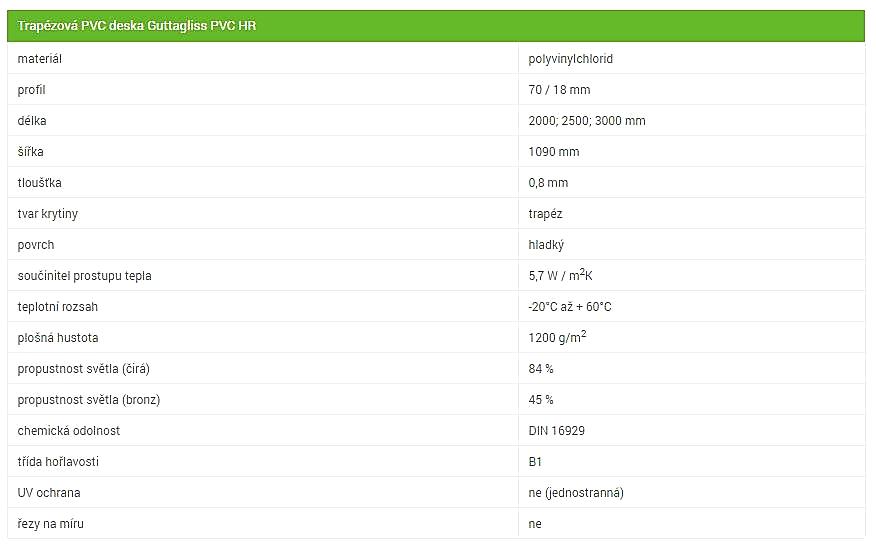Select the teplotní rozsah value -20°C až + 60°C
The height and width of the screenshot is (546, 876).
[570, 307]
